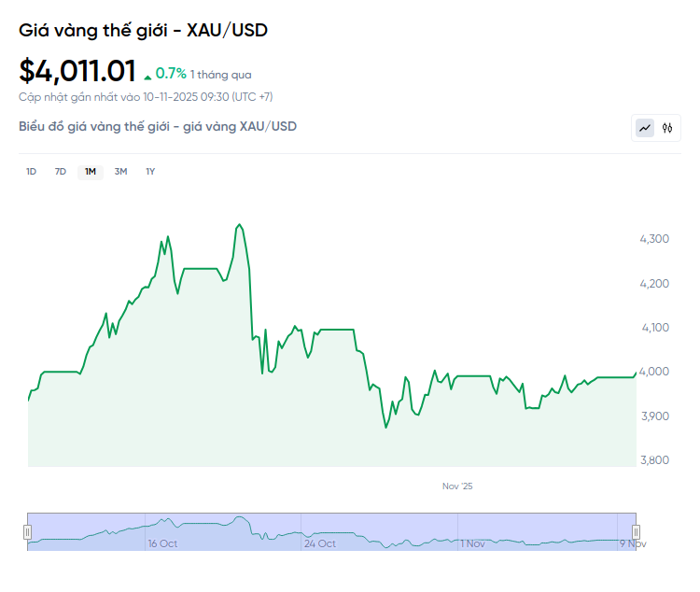Viewport: 700px width, 592px height.
Task: Click the left range navigator handle
Action: point(27,531)
